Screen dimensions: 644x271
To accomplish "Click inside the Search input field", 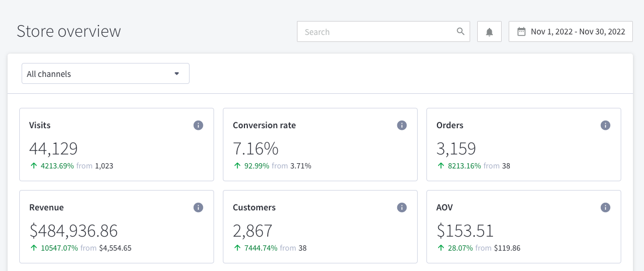I will click(376, 31).
